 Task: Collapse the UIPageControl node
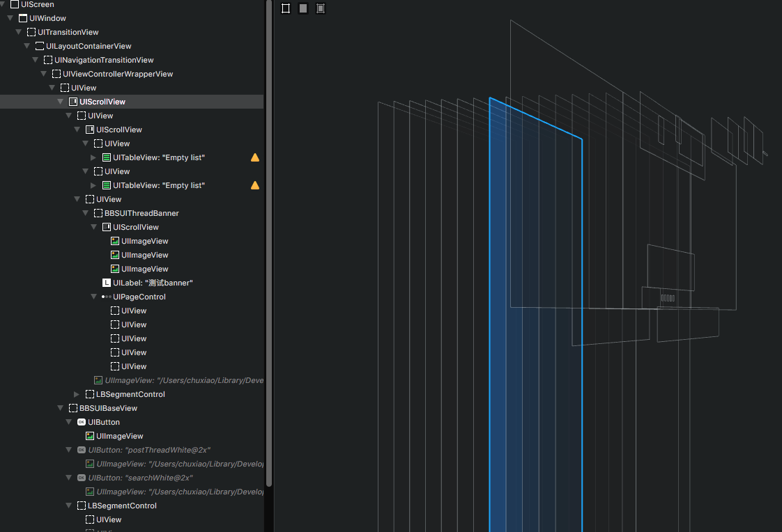[x=94, y=297]
